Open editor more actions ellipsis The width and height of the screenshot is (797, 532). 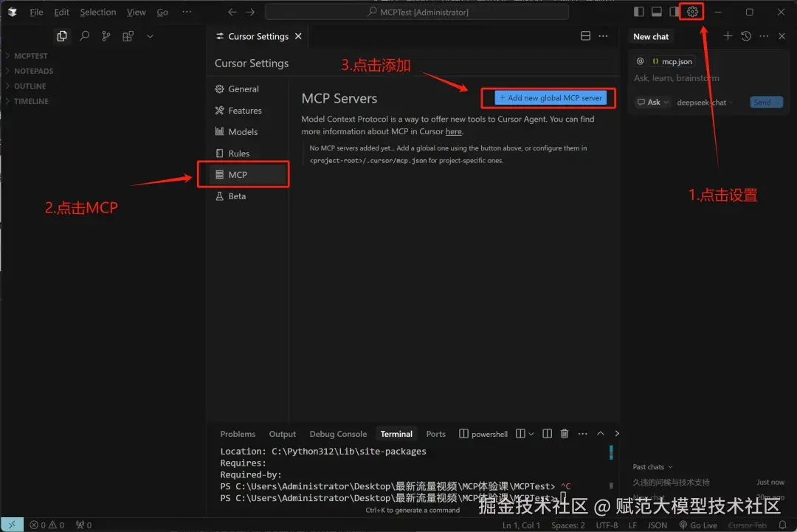coord(603,35)
